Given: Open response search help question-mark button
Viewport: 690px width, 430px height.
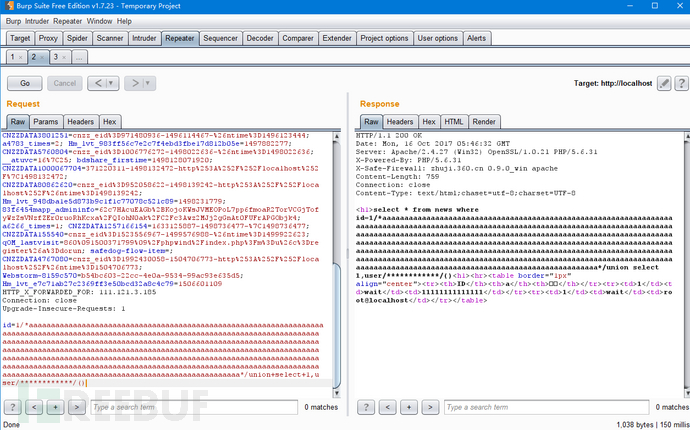Looking at the screenshot, I should pyautogui.click(x=366, y=407).
